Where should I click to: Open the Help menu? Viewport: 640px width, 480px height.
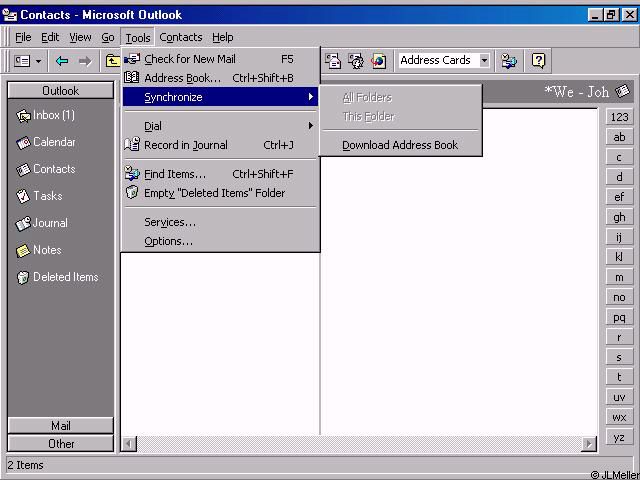[222, 38]
